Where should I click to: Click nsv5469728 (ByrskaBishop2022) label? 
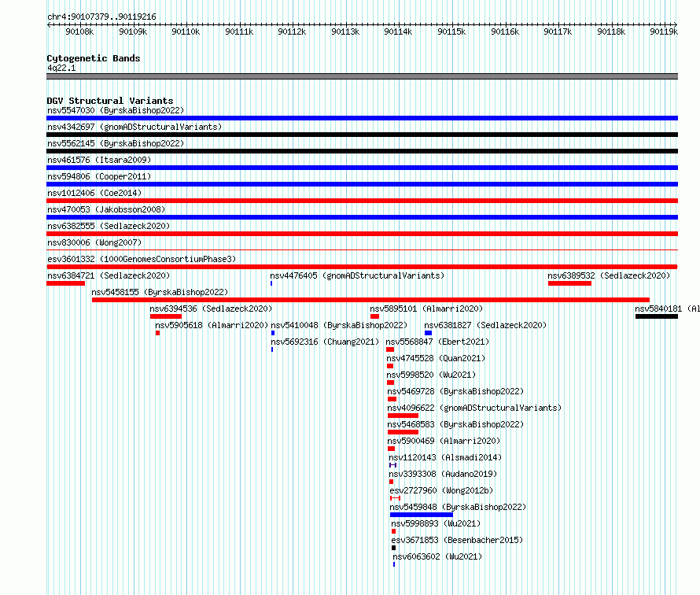click(456, 391)
